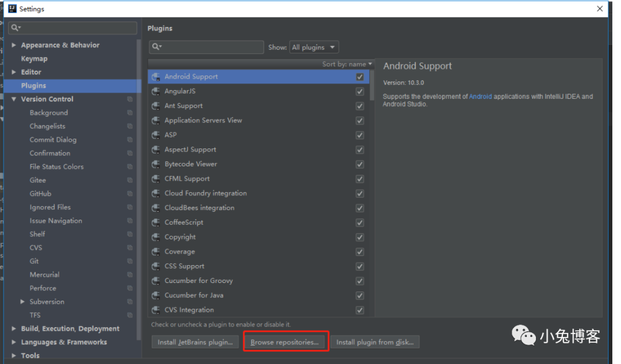Expand the Subversion node arrow

coord(22,302)
